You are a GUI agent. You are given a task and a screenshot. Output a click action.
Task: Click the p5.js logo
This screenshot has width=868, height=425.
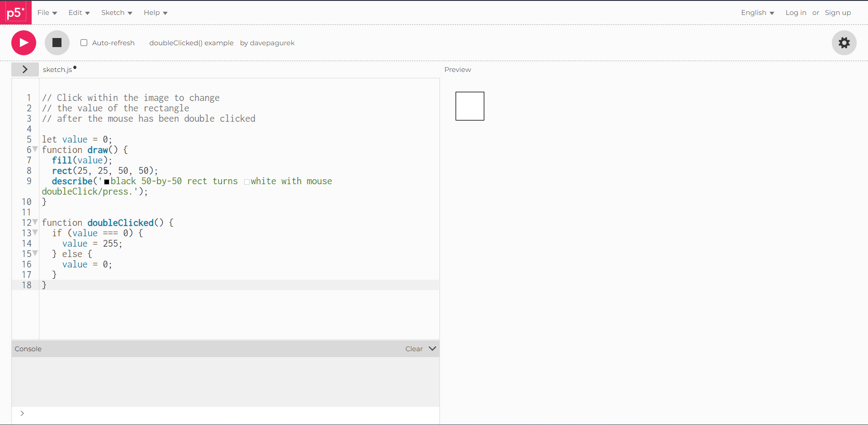[x=15, y=12]
